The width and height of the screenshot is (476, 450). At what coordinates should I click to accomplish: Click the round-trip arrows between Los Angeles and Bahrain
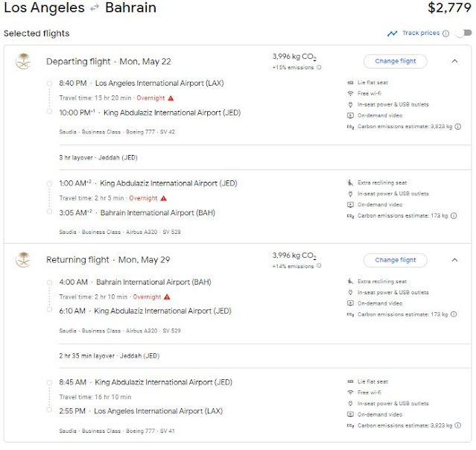95,8
